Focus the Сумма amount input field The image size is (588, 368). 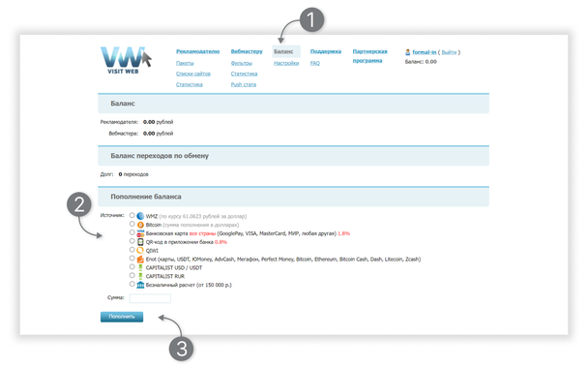point(150,298)
